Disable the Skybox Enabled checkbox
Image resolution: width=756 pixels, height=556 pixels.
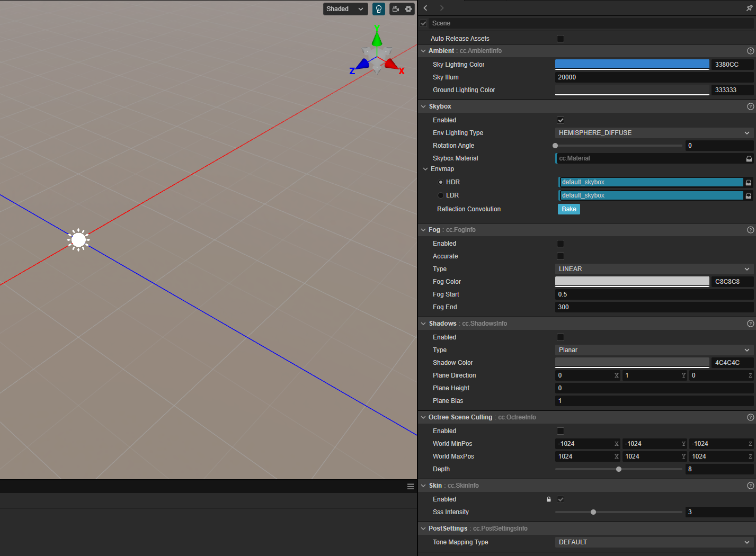[561, 120]
